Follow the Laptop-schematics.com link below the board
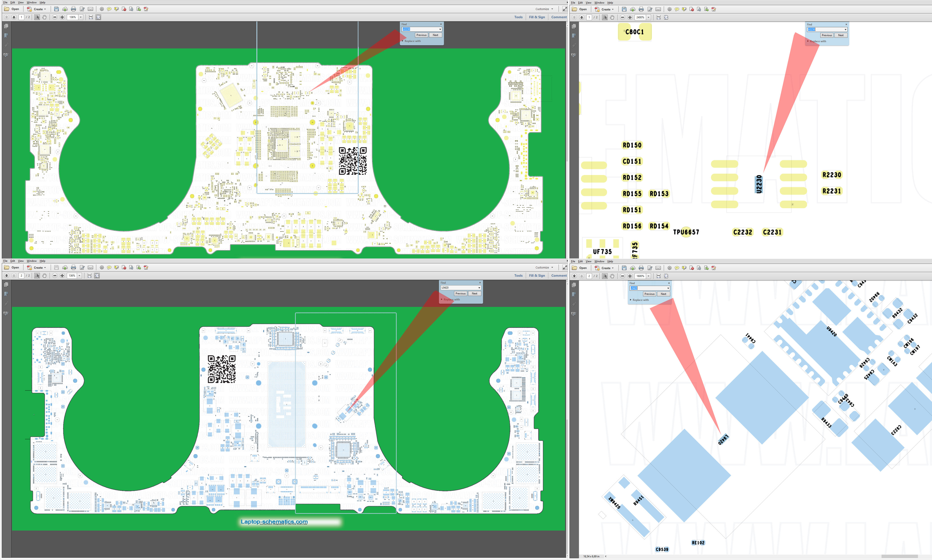 coord(274,522)
